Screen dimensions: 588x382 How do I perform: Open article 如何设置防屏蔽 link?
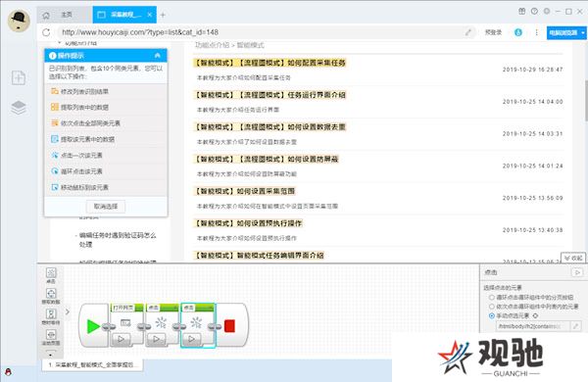pyautogui.click(x=266, y=159)
